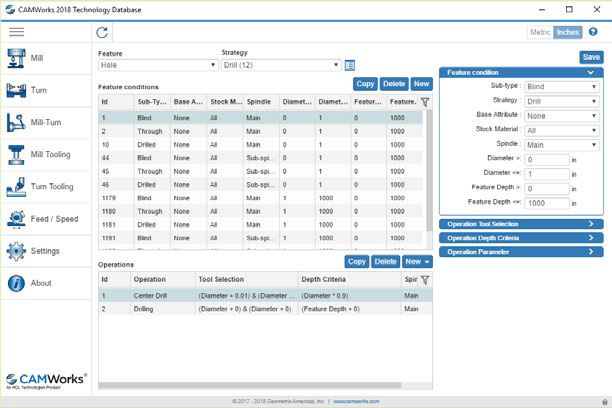The image size is (612, 408).
Task: Switch units to Inches
Action: tap(568, 32)
